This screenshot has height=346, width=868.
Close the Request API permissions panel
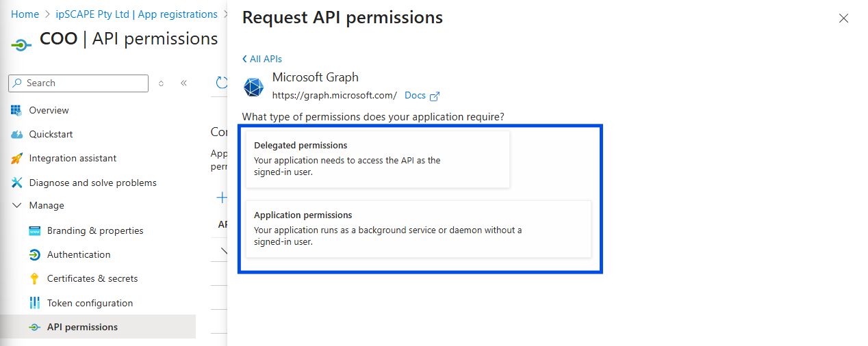[x=843, y=18]
